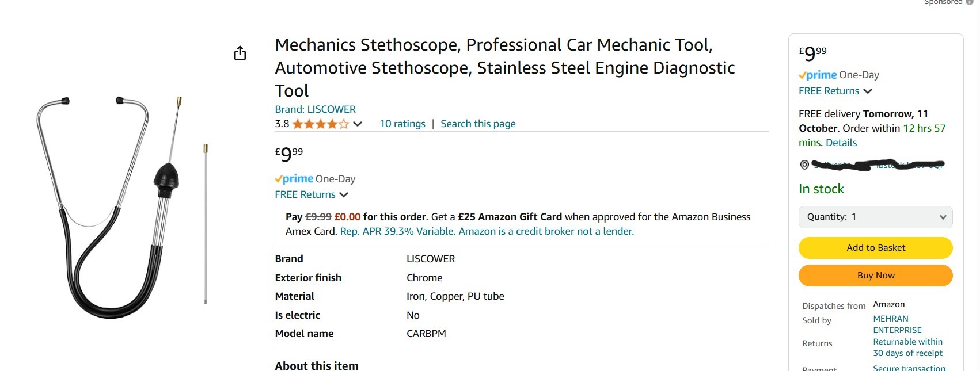
Task: Expand FREE Returns under the main price
Action: (311, 194)
